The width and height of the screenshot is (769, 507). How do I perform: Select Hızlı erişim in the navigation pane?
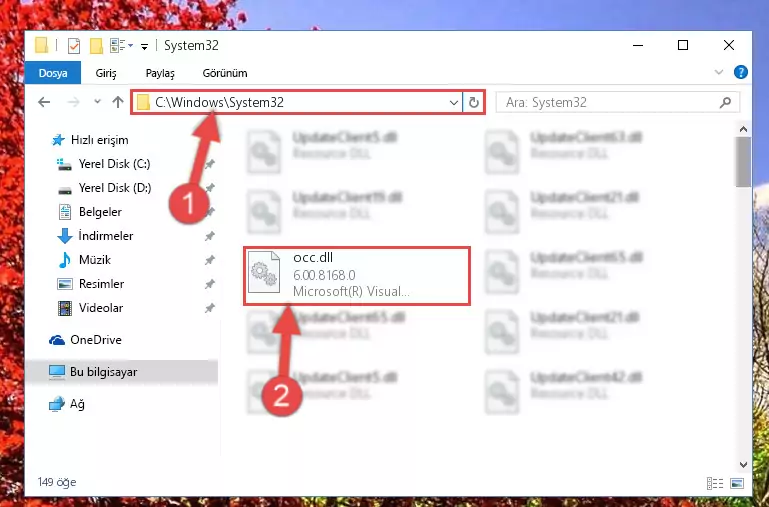100,140
